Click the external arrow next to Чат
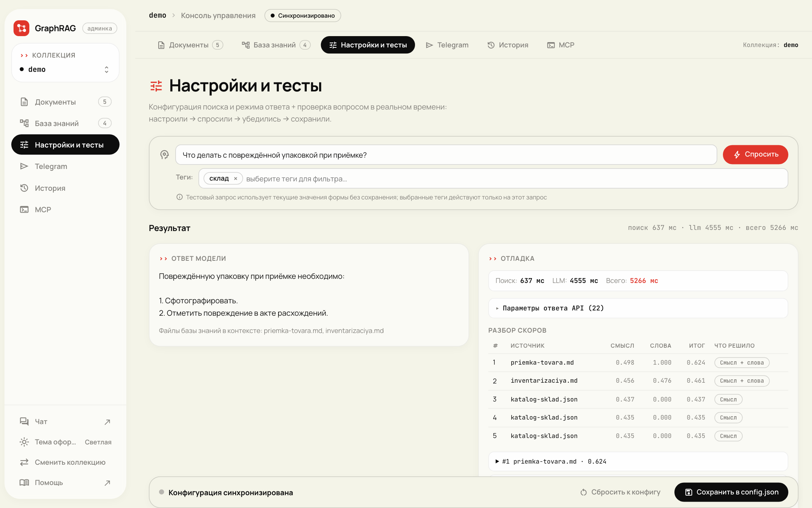 (x=107, y=422)
